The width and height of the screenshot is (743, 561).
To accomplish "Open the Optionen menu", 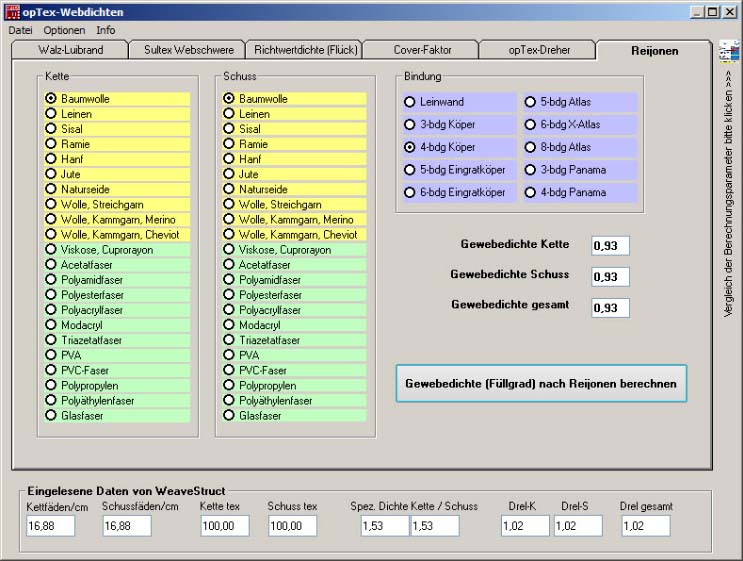I will pos(64,30).
